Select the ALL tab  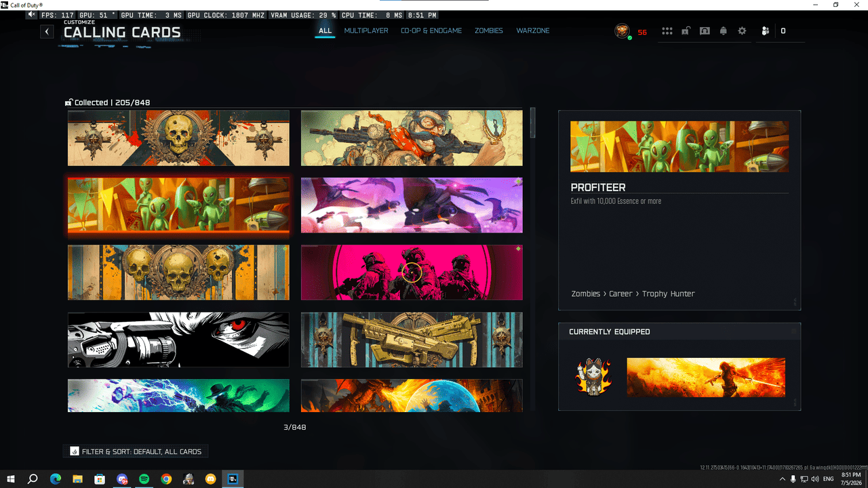click(325, 30)
